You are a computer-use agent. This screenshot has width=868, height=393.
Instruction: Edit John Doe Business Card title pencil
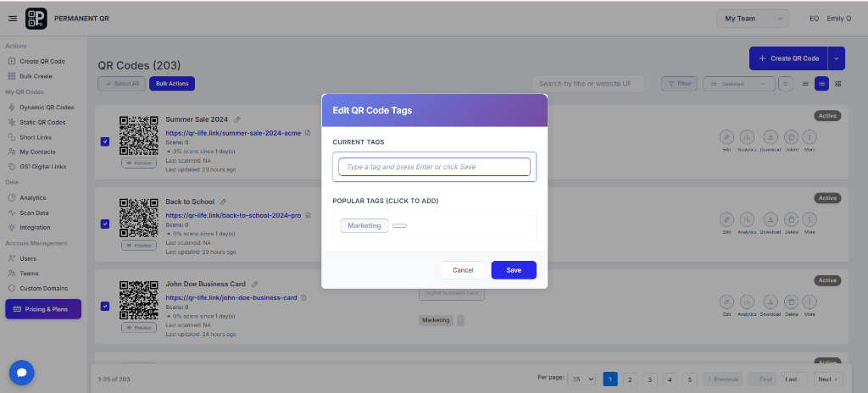pos(254,284)
